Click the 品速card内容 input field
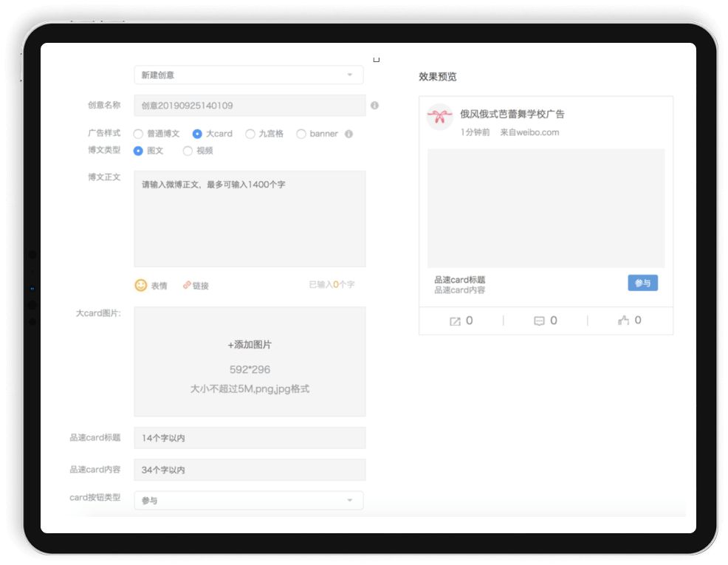Image resolution: width=728 pixels, height=565 pixels. point(250,470)
